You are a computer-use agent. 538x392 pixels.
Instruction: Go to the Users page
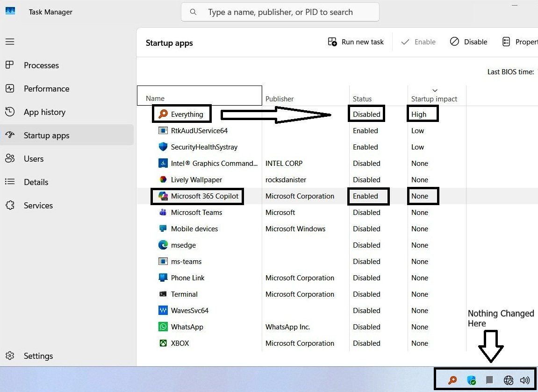coord(67,158)
